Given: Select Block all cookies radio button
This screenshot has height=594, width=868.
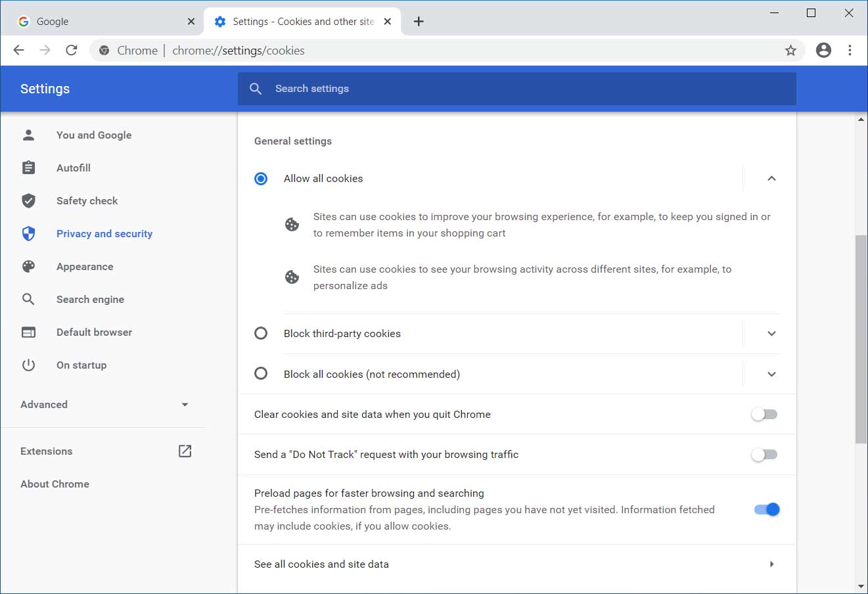Looking at the screenshot, I should pos(261,374).
